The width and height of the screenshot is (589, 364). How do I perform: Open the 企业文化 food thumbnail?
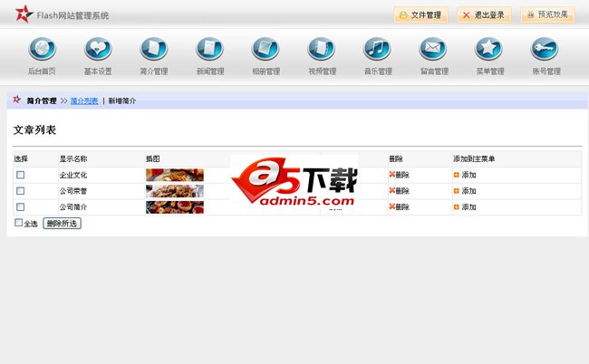pos(175,175)
